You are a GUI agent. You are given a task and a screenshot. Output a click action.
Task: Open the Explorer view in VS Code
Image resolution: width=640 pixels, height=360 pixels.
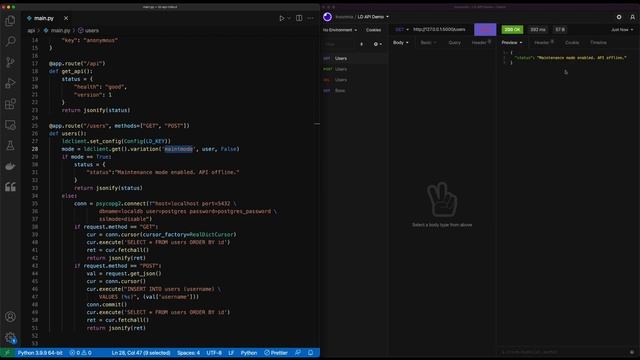[x=11, y=20]
